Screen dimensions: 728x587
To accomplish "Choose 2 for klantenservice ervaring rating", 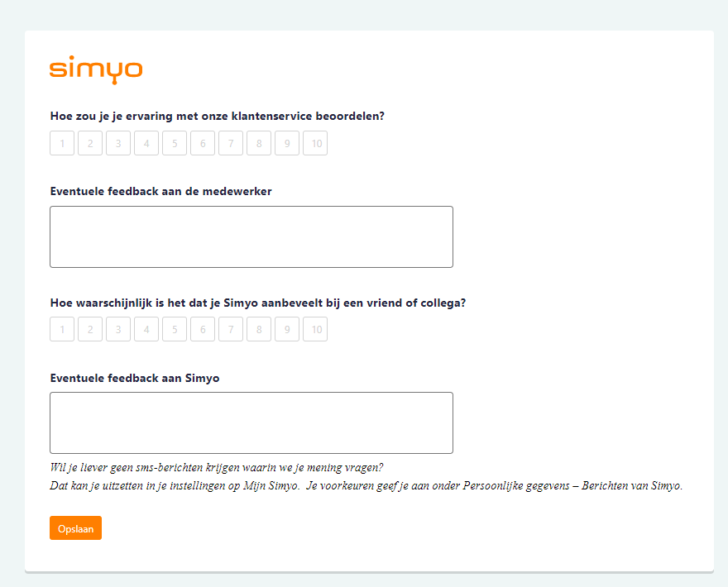I will [90, 143].
